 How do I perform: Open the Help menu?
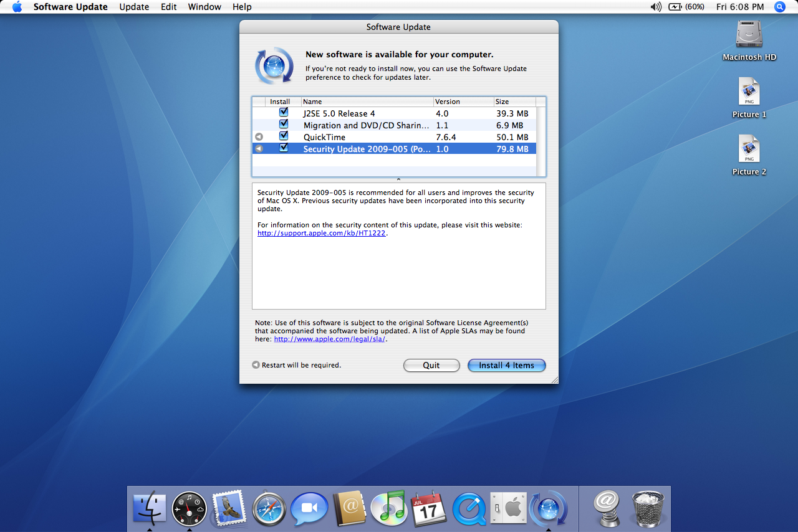tap(242, 7)
